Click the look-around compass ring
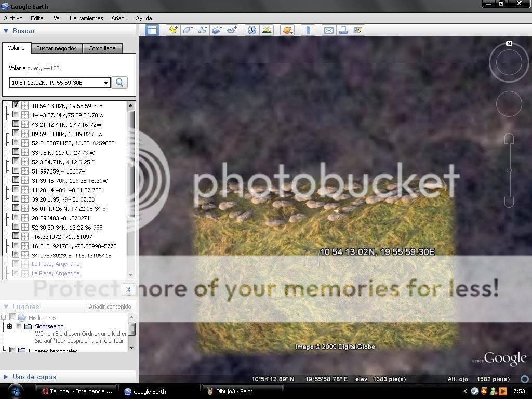532x399 pixels. click(x=509, y=62)
